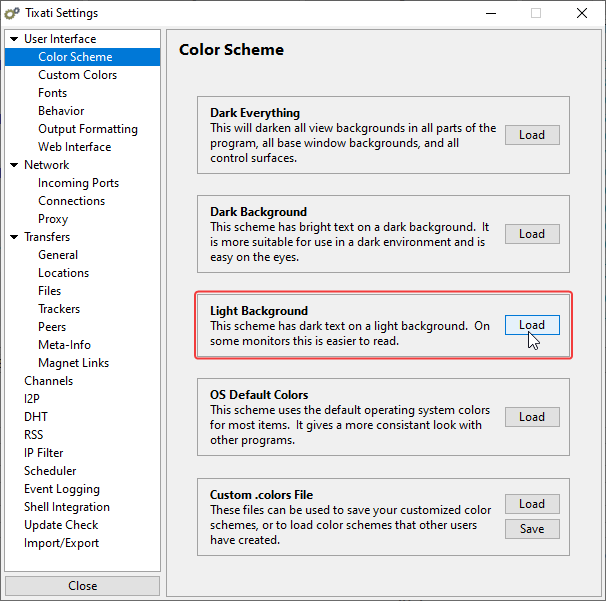Load the Dark Background scheme
This screenshot has height=601, width=606.
pos(531,234)
